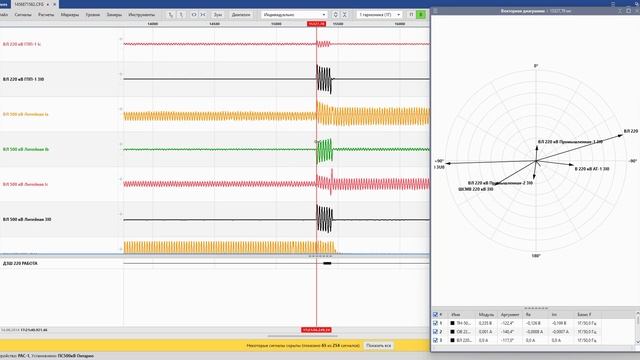Screen dimensions: 640x360
Task: Click the Зум toolbar button
Action: coord(218,15)
